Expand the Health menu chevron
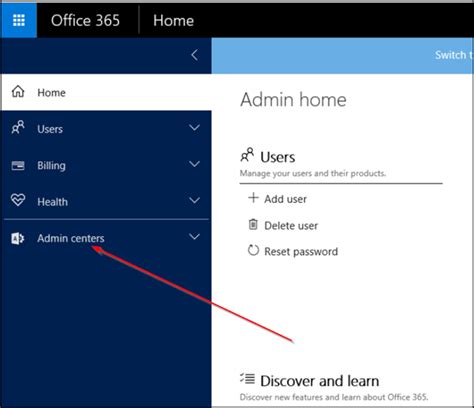Viewport: 474px width, 408px height. tap(194, 200)
